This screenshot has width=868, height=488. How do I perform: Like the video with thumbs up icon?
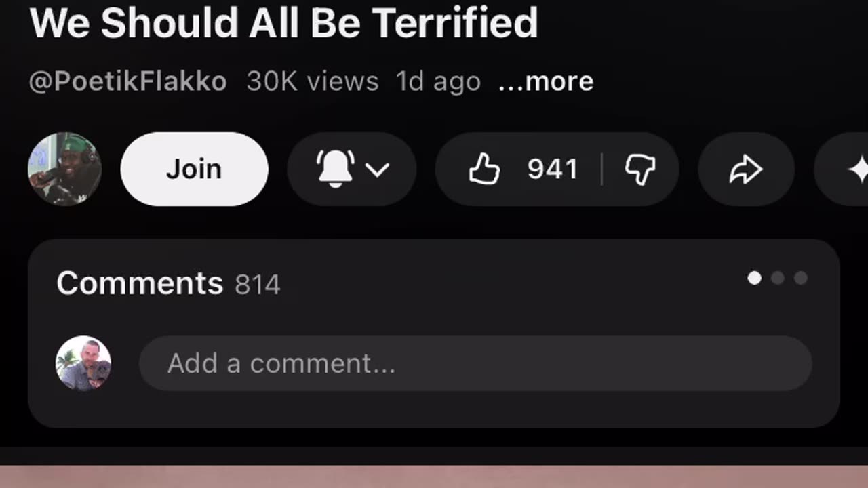(x=484, y=169)
